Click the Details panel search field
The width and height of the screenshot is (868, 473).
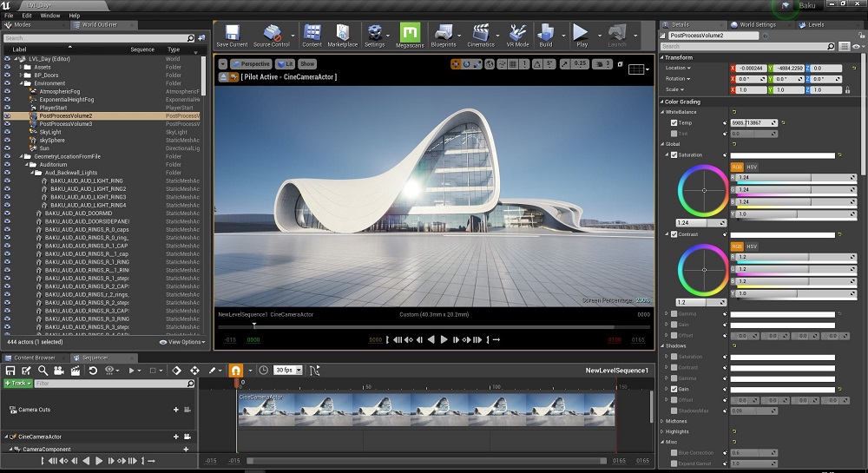[x=748, y=47]
